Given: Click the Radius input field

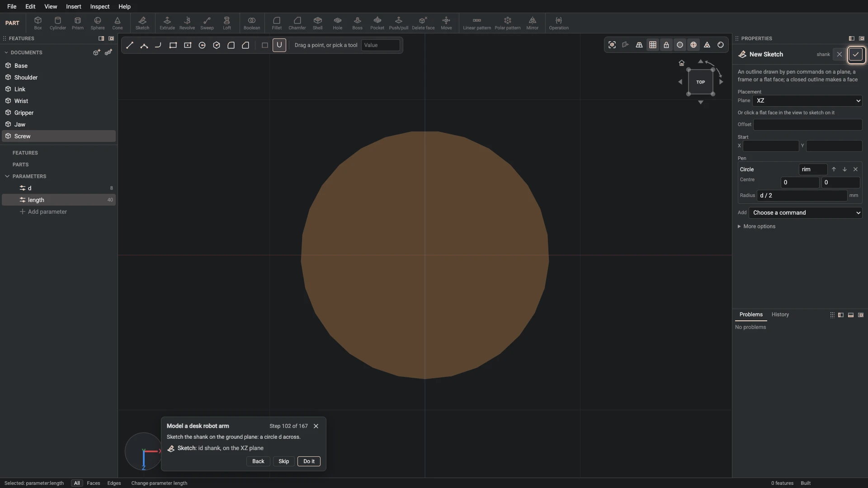Looking at the screenshot, I should click(802, 196).
